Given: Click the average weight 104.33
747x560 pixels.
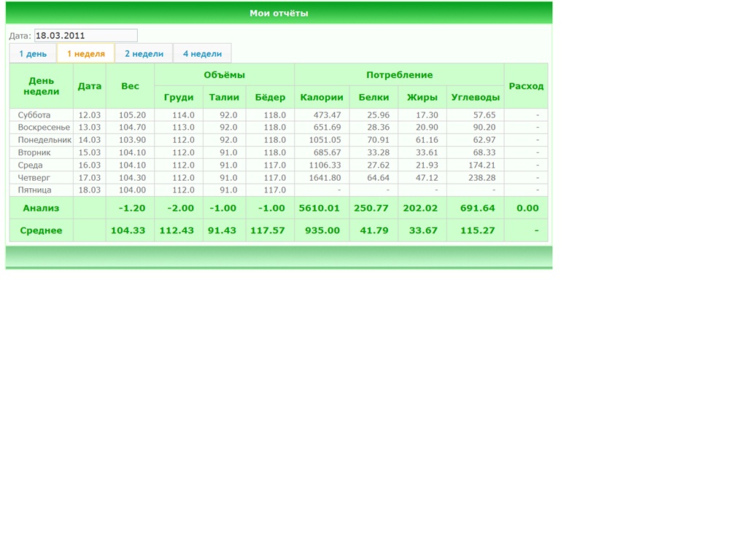Looking at the screenshot, I should pos(128,230).
